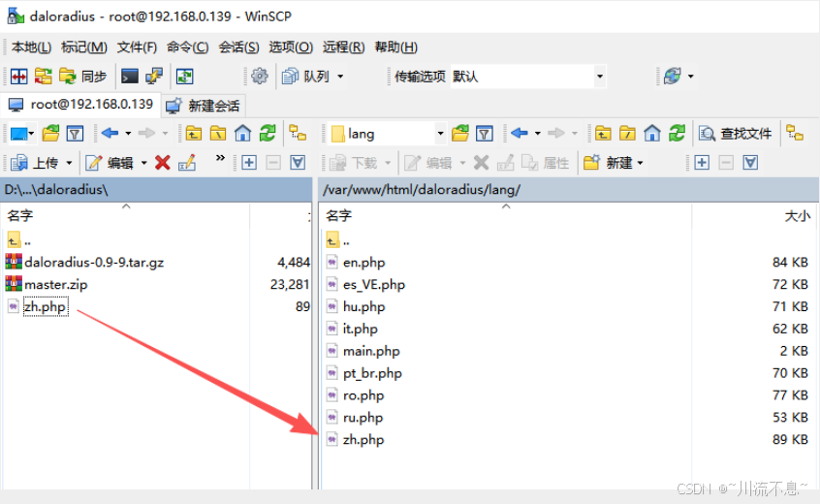Go back in remote panel
820x504 pixels.
[x=520, y=134]
